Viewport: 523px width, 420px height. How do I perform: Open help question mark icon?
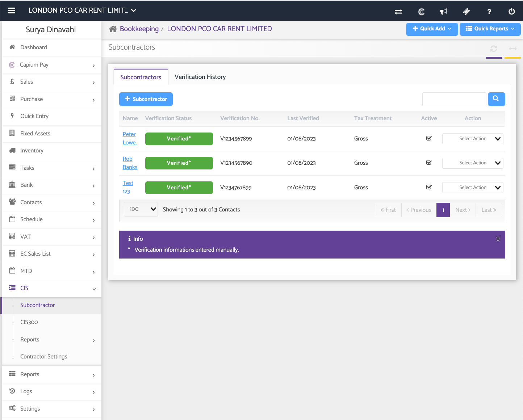(x=489, y=12)
